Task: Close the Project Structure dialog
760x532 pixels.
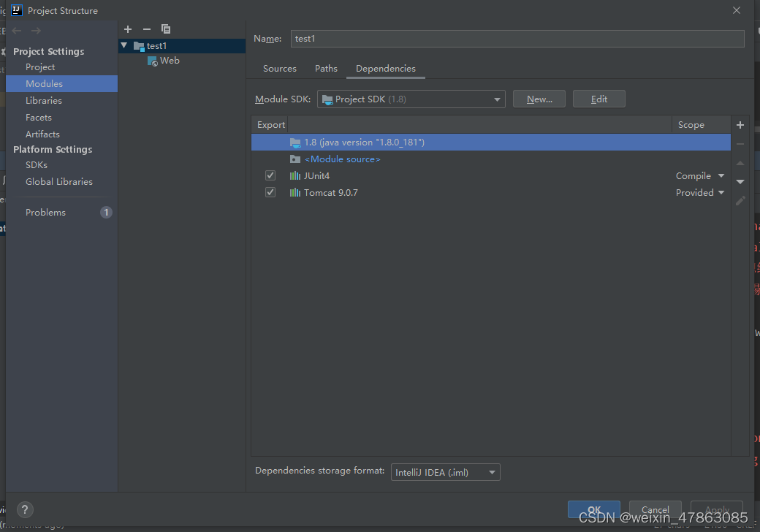Action: pyautogui.click(x=737, y=10)
